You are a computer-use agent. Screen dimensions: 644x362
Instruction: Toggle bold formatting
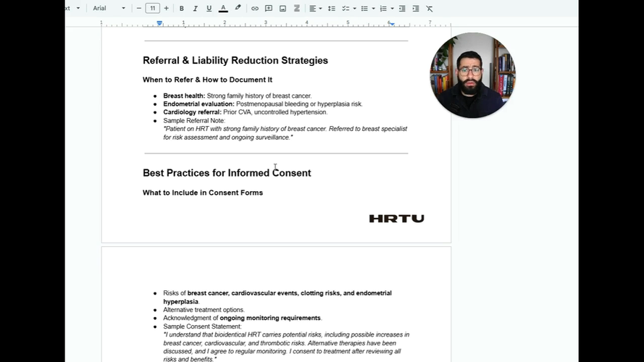click(x=182, y=9)
